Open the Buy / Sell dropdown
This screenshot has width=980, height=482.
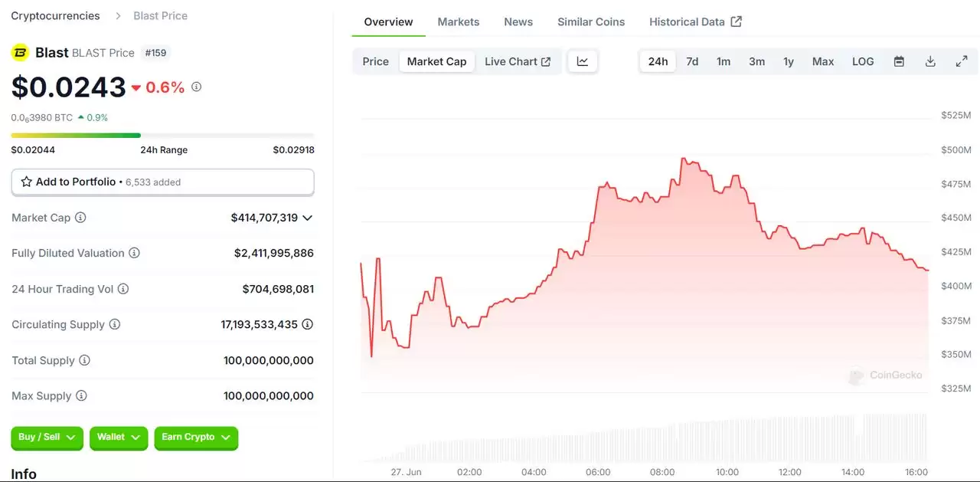click(47, 437)
